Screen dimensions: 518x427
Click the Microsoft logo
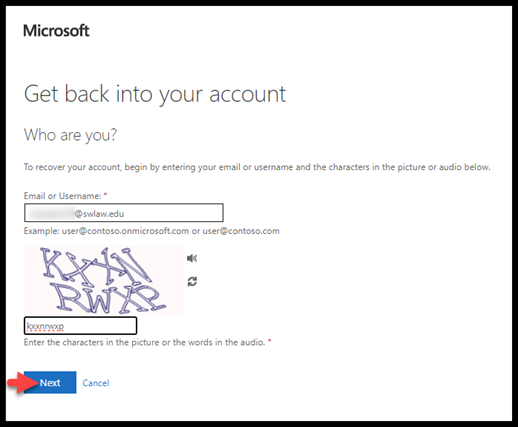[56, 31]
